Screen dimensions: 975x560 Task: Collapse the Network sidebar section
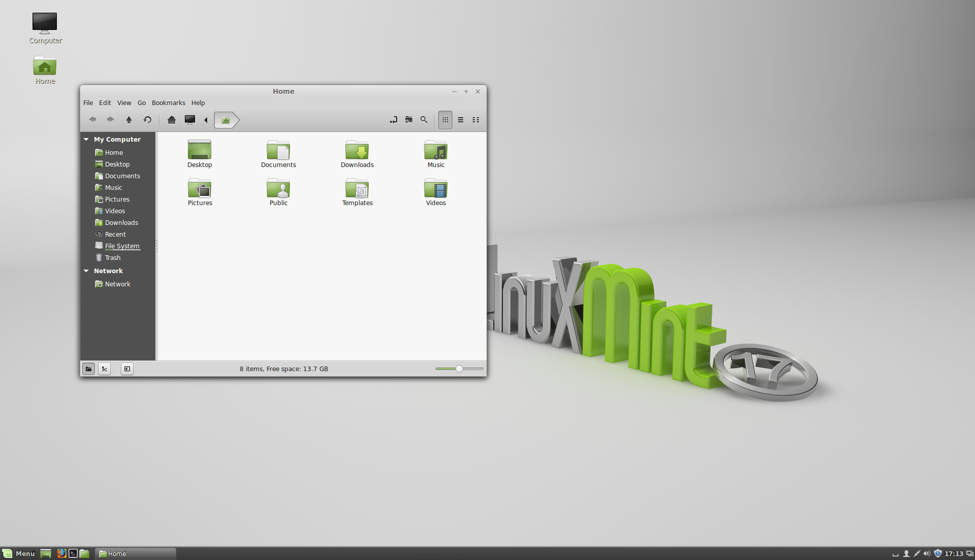86,271
